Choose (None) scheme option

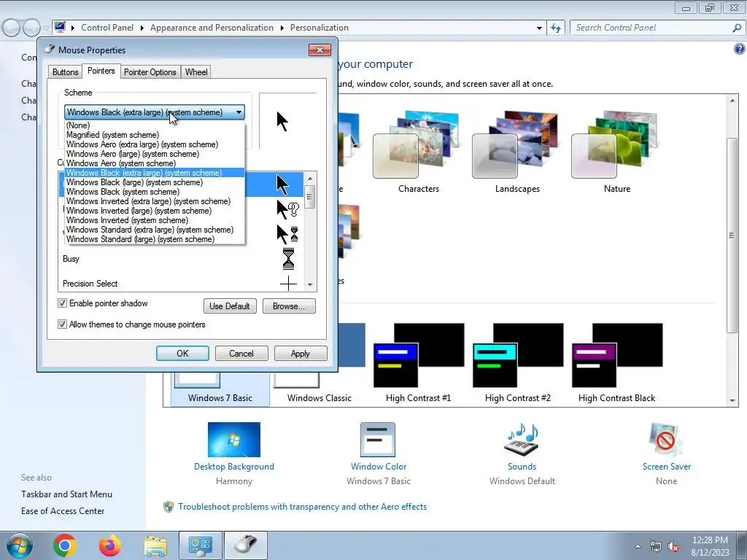[155, 125]
